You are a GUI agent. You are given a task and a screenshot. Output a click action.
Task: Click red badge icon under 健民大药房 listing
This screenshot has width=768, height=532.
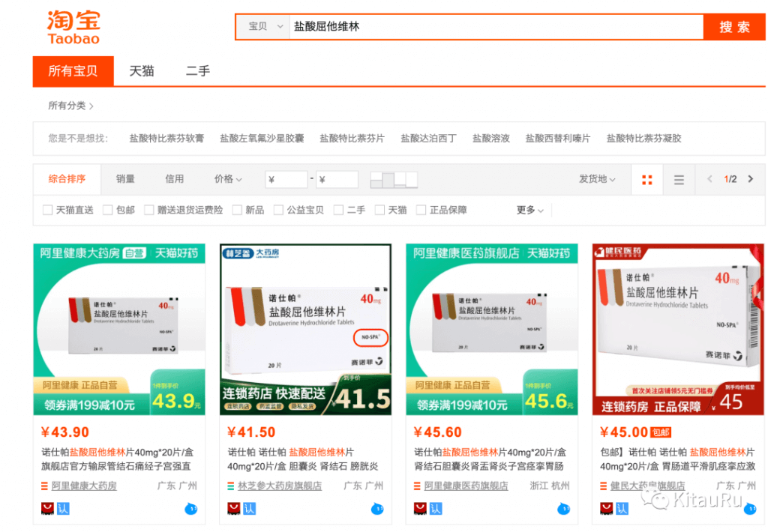point(606,509)
